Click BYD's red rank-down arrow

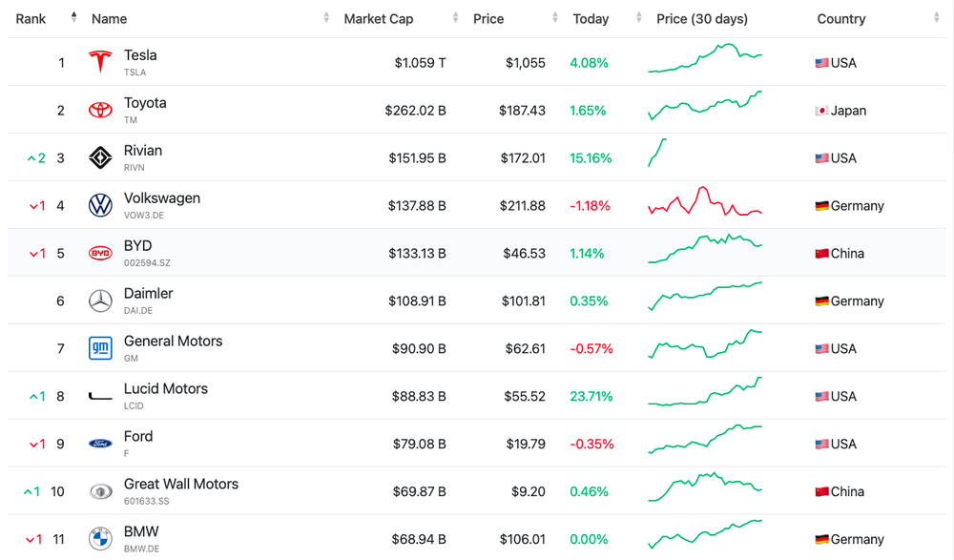pyautogui.click(x=33, y=254)
